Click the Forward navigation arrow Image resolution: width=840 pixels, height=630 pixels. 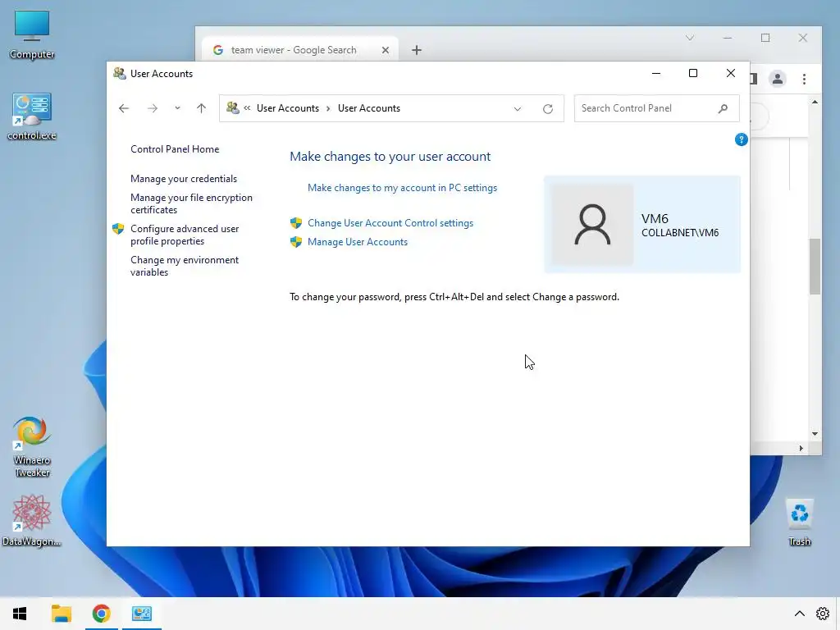[x=153, y=108]
